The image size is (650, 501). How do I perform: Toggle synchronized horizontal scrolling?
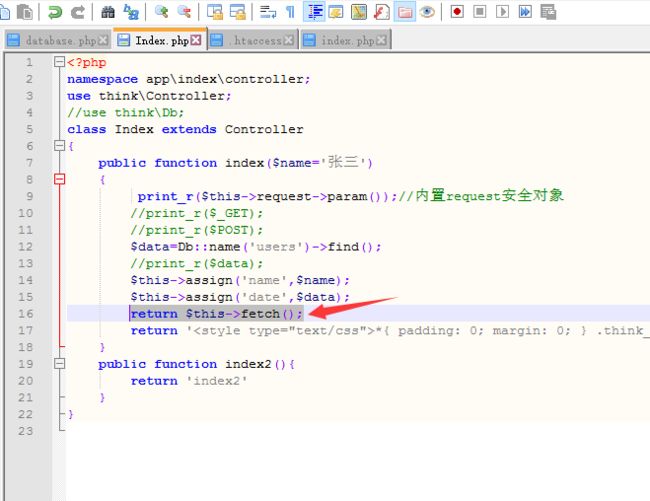(x=238, y=12)
